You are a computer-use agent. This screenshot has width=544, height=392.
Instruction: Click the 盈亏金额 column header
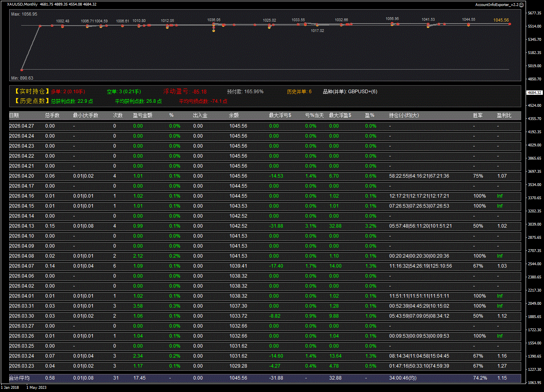coord(142,116)
